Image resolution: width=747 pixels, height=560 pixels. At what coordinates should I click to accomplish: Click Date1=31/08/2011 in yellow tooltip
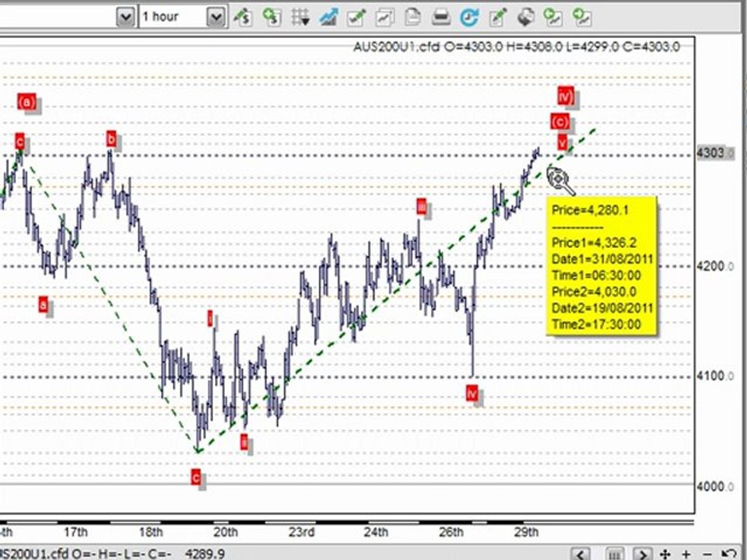tap(602, 259)
